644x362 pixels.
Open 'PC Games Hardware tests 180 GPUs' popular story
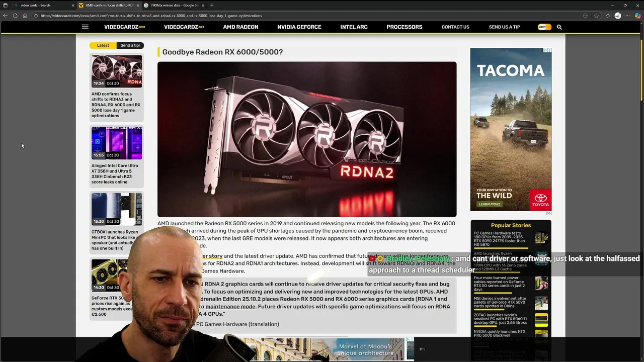click(x=499, y=238)
